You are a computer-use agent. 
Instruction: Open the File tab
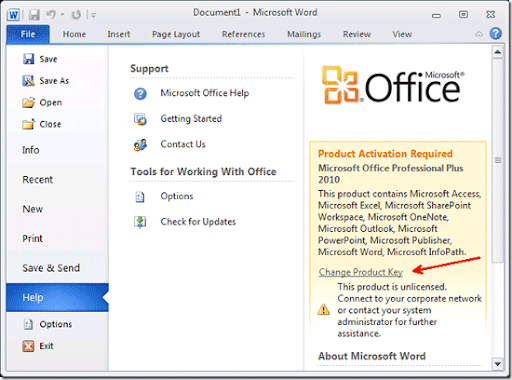[28, 34]
